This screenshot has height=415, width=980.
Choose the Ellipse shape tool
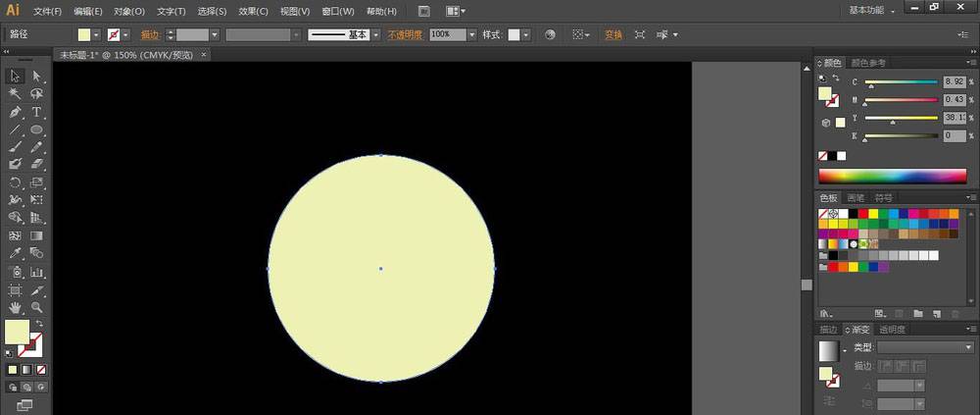pyautogui.click(x=37, y=130)
